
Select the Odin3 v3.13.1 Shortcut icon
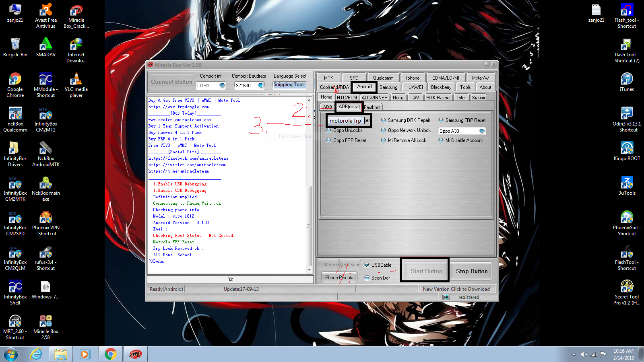coord(627,120)
